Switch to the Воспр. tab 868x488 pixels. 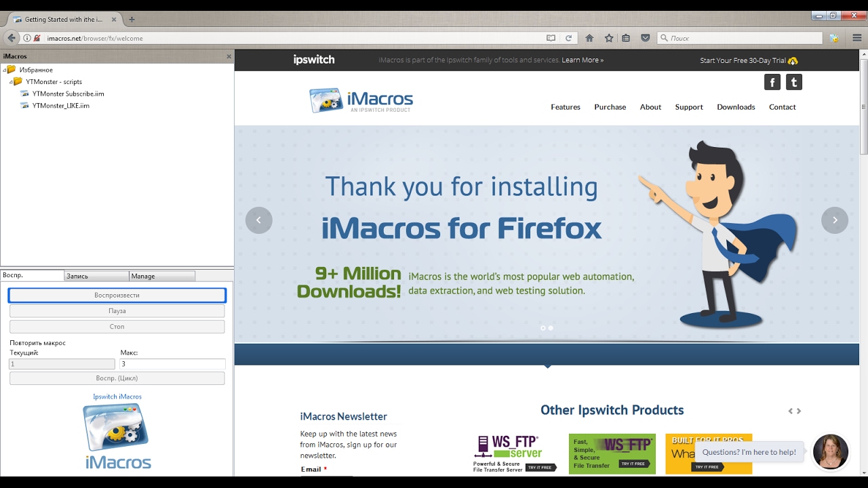32,275
